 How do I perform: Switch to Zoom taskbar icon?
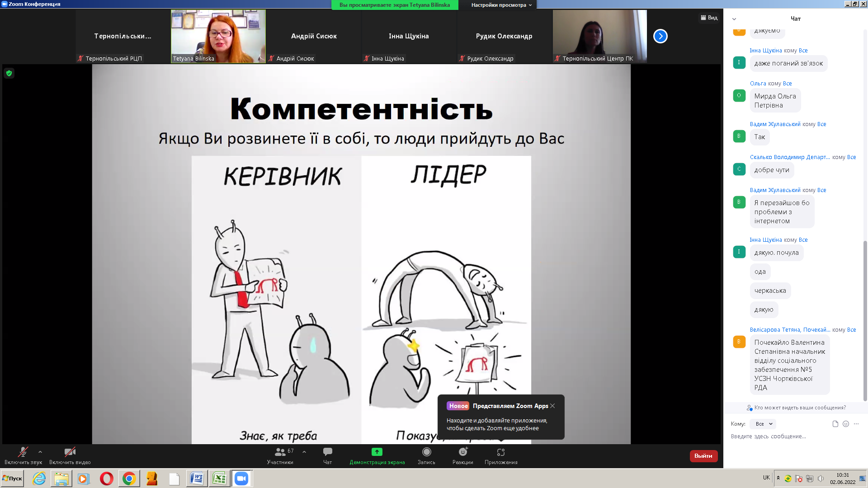click(242, 479)
